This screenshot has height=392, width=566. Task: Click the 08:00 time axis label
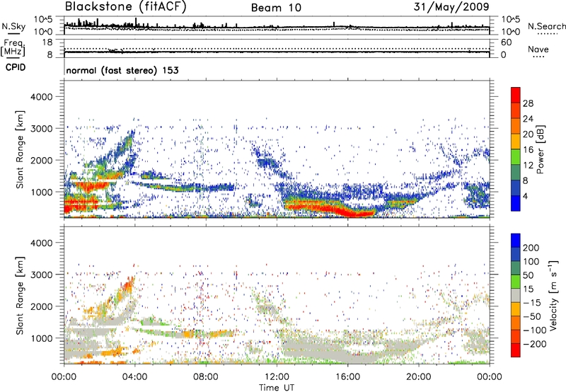pos(206,376)
